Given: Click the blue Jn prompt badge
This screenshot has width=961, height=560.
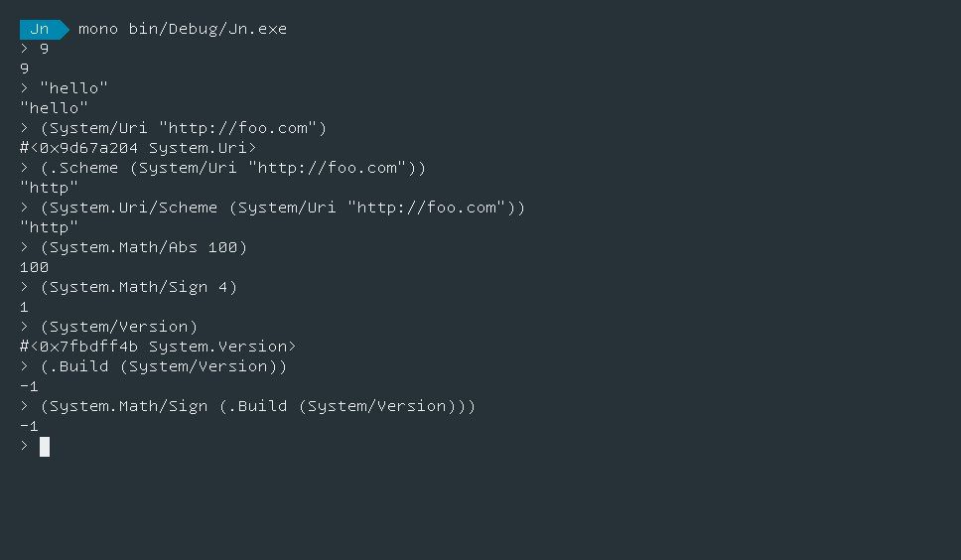Looking at the screenshot, I should [x=40, y=29].
